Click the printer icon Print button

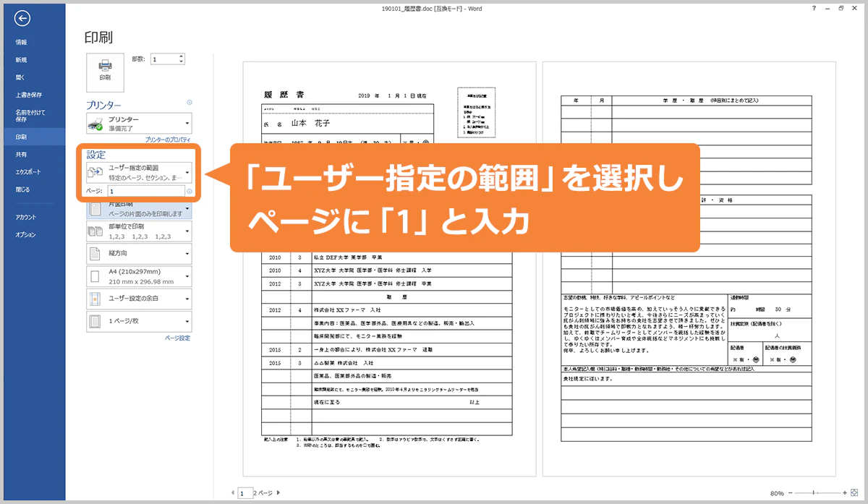click(105, 71)
